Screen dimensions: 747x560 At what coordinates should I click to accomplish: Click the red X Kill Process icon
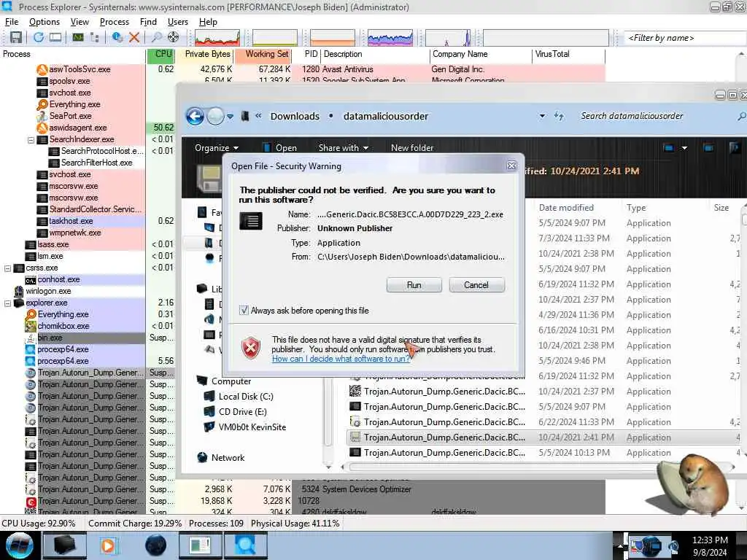pos(134,37)
